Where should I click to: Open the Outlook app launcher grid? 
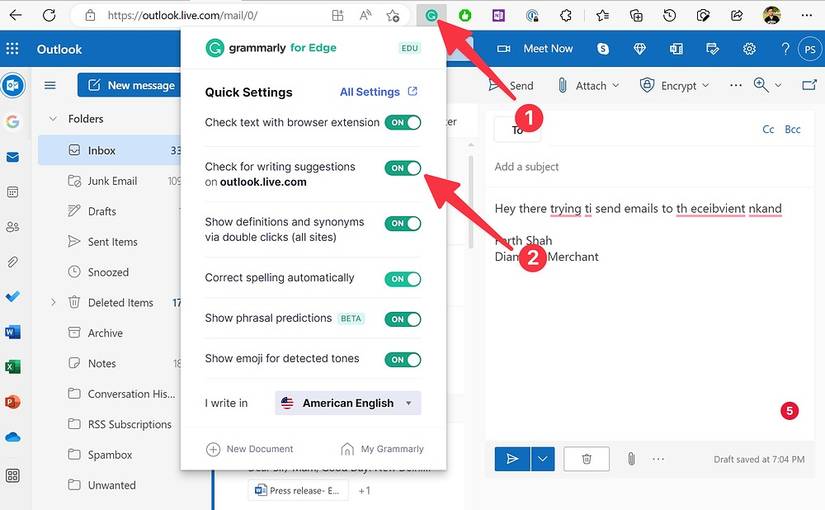(13, 49)
